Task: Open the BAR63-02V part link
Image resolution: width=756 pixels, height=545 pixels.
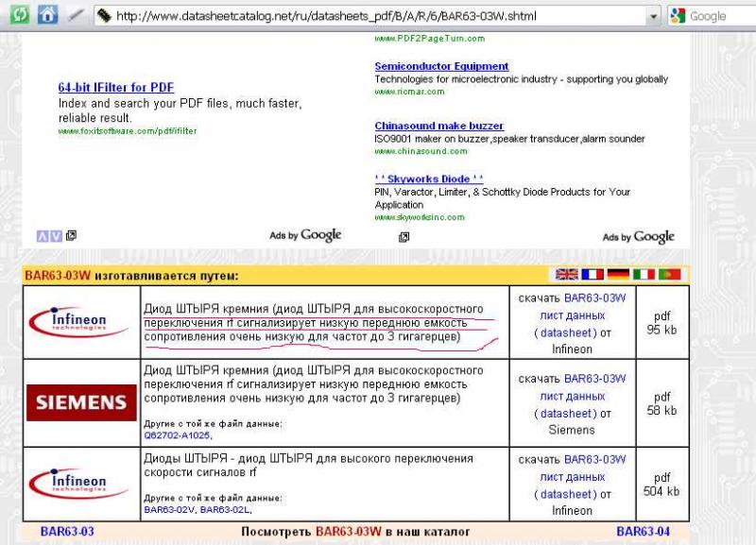Action: 169,510
